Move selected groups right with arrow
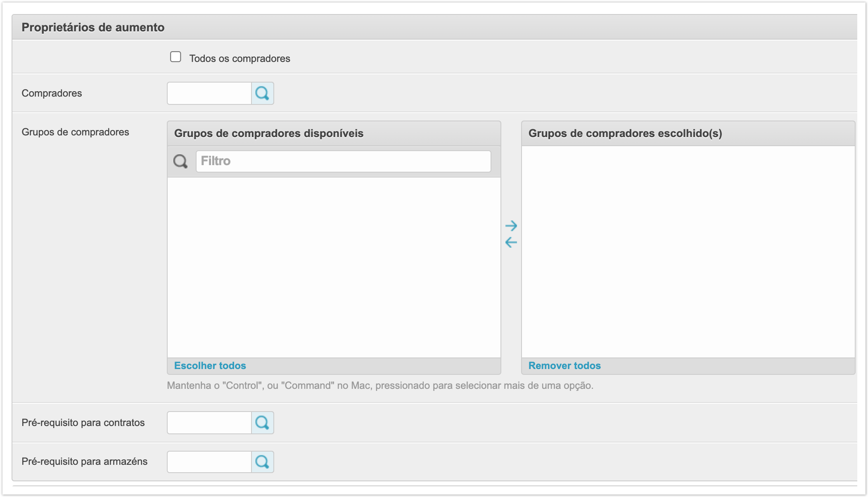Screen dimensions: 868x497 511,226
